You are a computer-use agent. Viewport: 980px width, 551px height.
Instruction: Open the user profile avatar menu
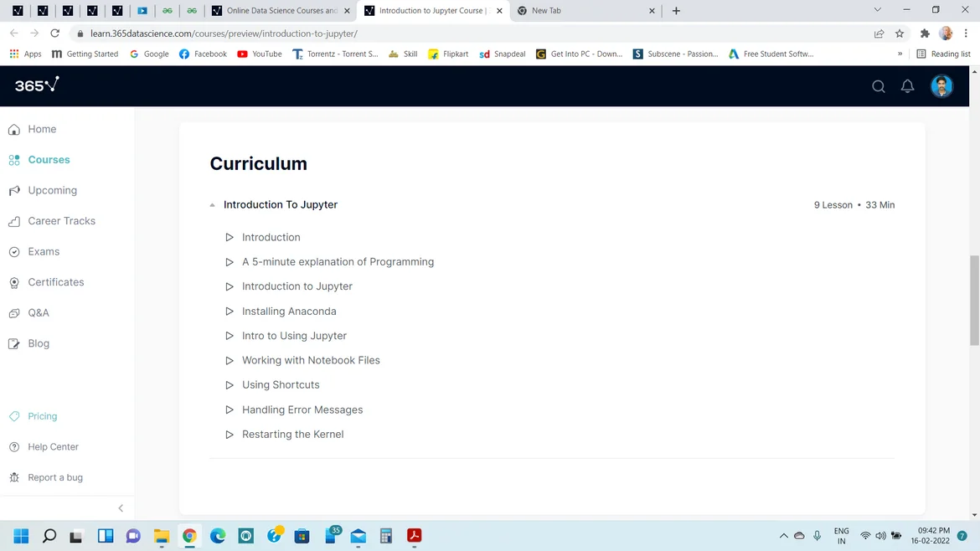click(941, 86)
